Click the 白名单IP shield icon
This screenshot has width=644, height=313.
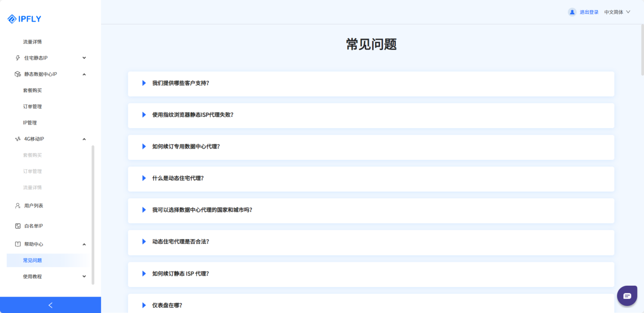tap(17, 226)
